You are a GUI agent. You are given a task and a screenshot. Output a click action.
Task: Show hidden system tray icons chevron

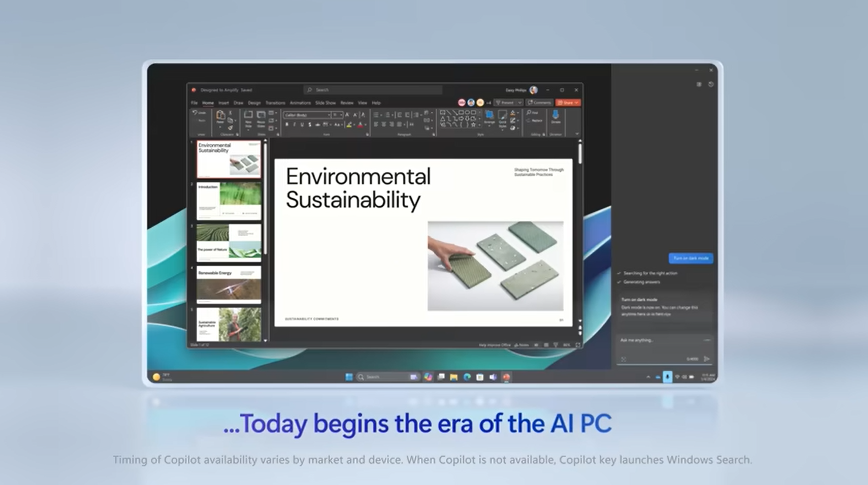pos(648,377)
